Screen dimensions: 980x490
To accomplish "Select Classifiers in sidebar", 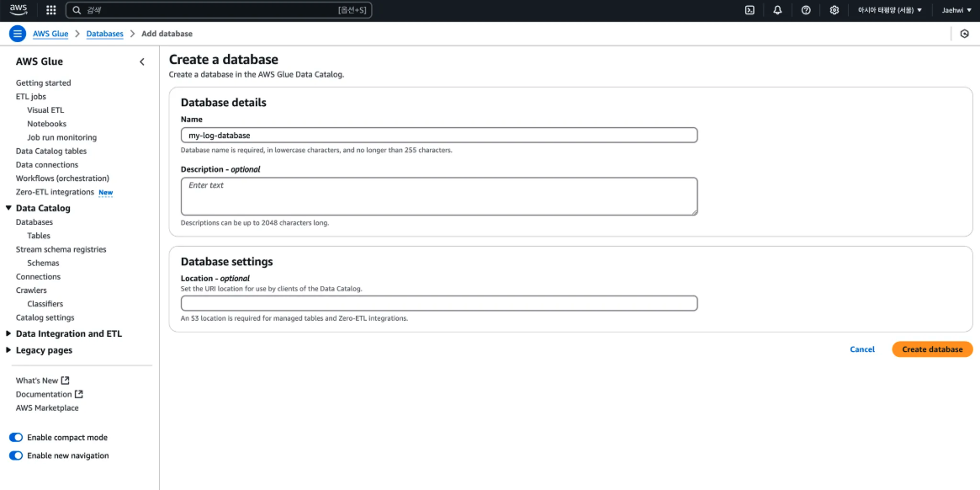I will point(45,304).
